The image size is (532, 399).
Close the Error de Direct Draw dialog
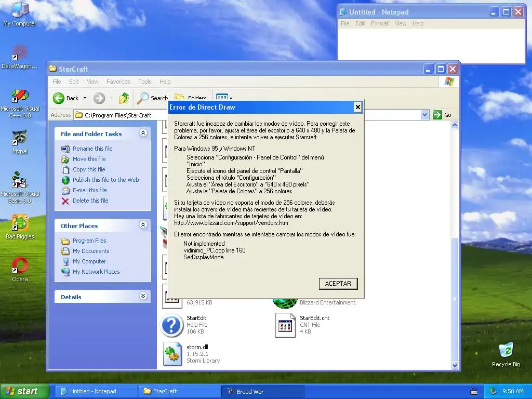(357, 107)
